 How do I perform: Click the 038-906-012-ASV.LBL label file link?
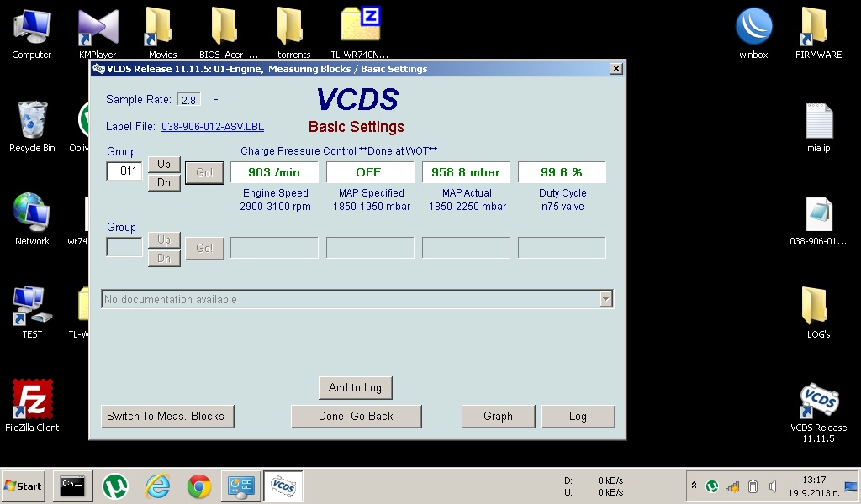pos(212,127)
